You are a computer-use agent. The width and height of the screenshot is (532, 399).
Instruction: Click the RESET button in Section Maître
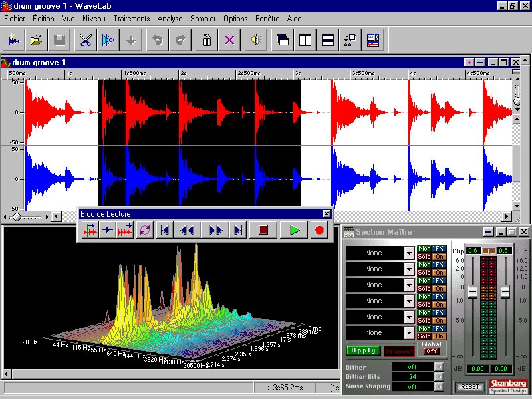[x=470, y=387]
